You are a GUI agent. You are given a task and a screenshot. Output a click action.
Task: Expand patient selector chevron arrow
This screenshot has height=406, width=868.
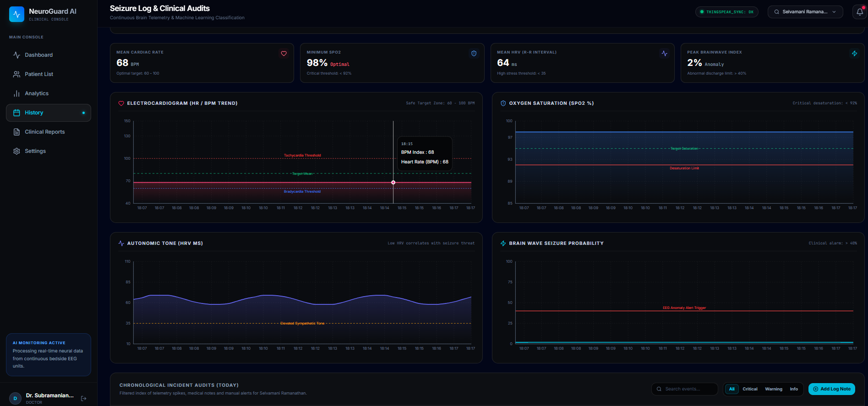click(834, 12)
